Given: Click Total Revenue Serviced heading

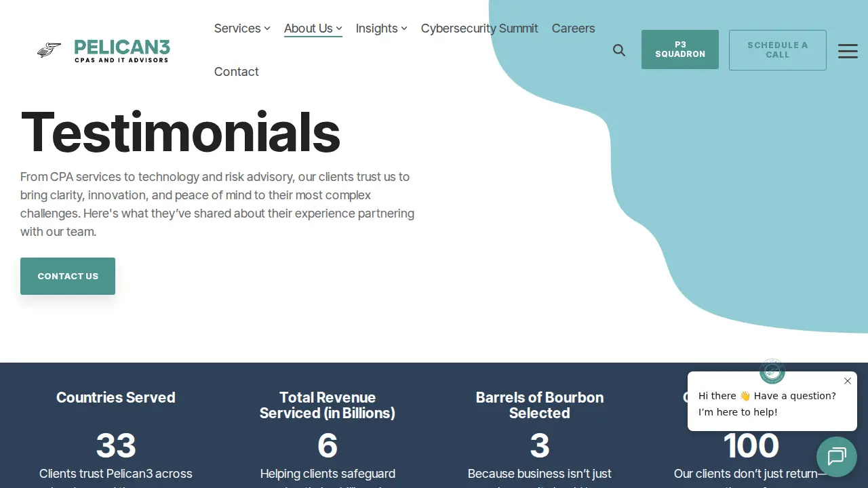Looking at the screenshot, I should [328, 405].
